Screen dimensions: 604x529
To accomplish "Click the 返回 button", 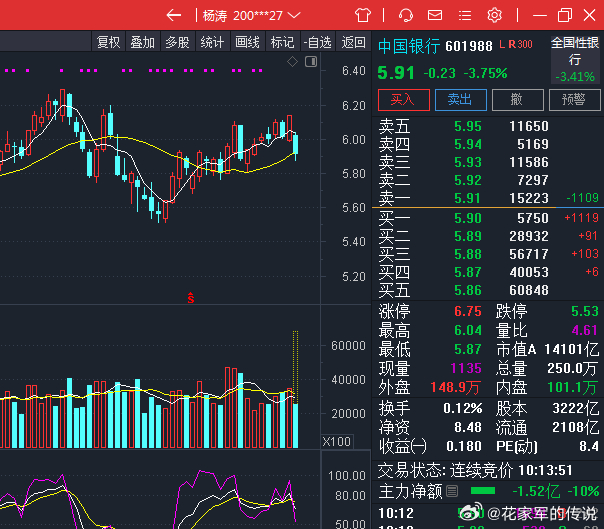I will 353,42.
